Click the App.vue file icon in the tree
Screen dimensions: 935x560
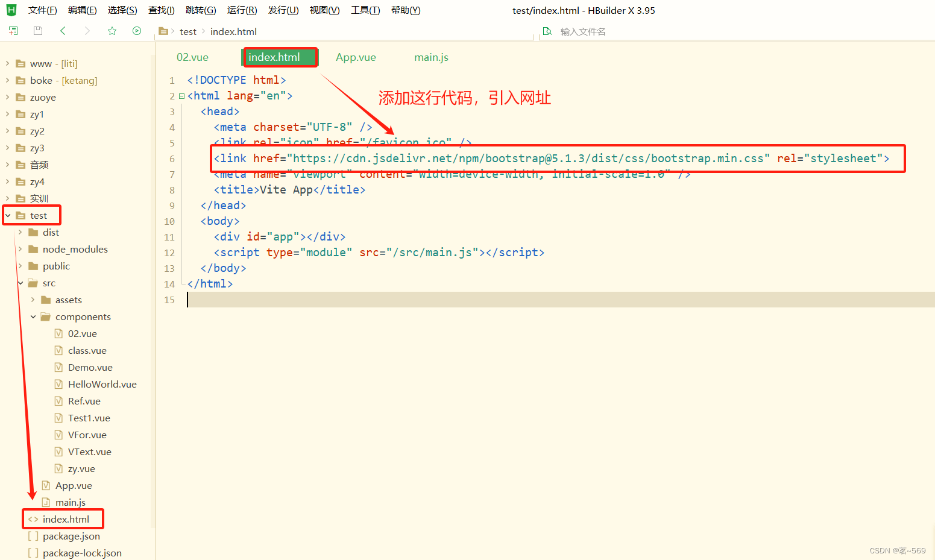46,485
